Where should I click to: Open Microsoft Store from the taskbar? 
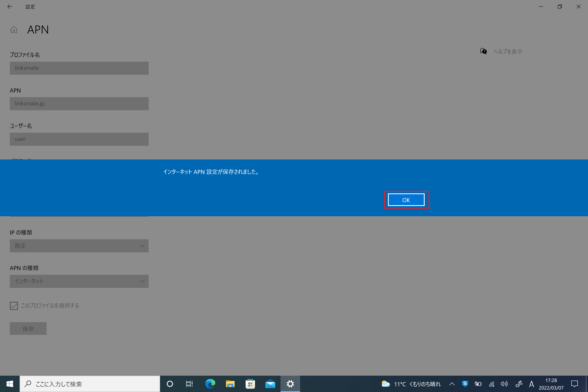tap(250, 384)
